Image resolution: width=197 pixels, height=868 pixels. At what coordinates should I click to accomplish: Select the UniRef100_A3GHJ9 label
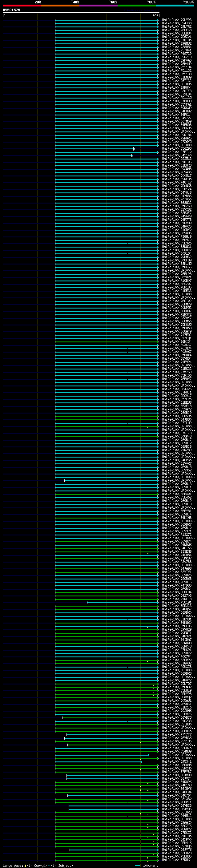click(x=176, y=236)
